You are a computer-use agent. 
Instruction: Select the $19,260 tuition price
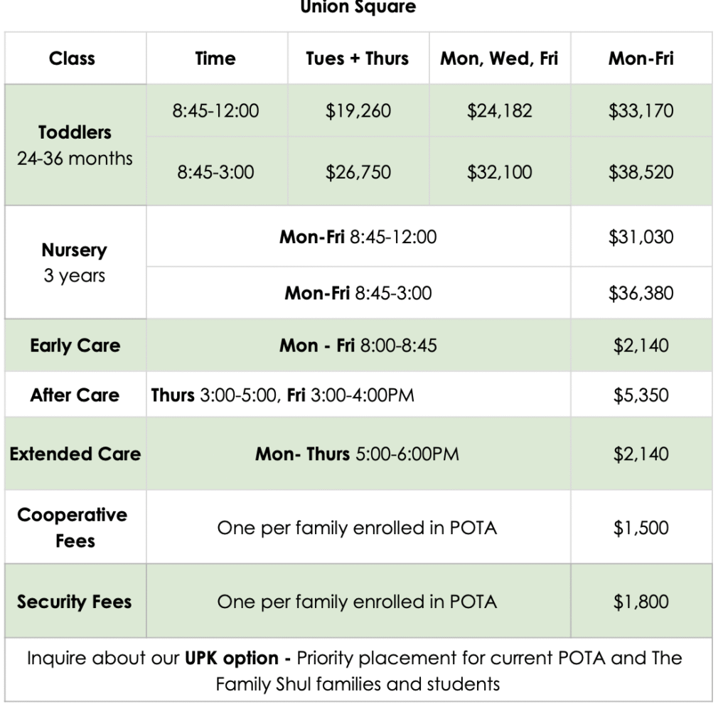pyautogui.click(x=358, y=111)
